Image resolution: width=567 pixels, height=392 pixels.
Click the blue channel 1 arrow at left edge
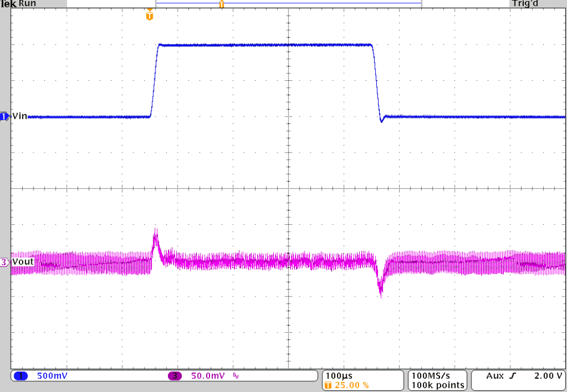click(3, 116)
